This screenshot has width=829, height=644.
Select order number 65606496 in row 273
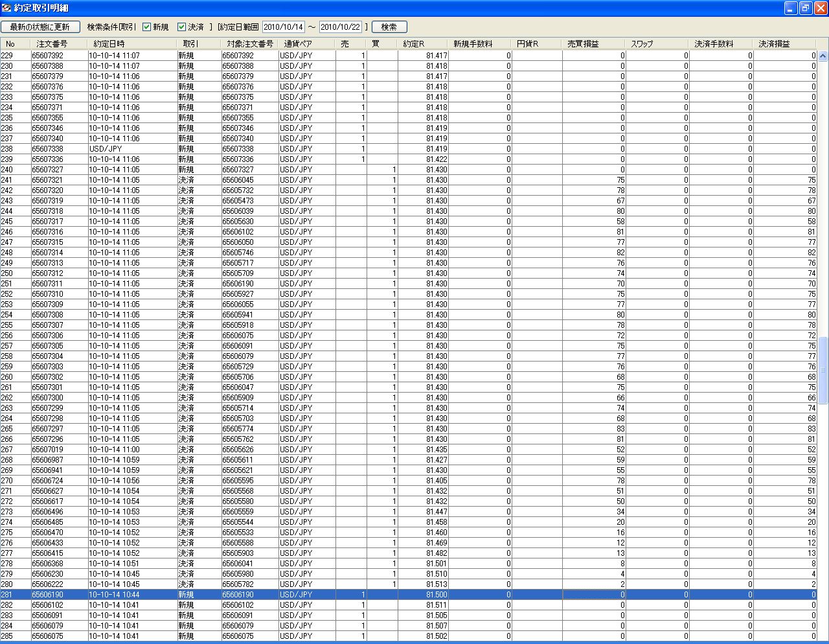(59, 512)
